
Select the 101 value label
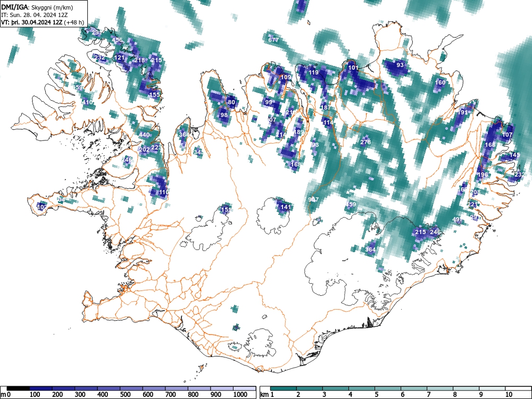point(353,68)
